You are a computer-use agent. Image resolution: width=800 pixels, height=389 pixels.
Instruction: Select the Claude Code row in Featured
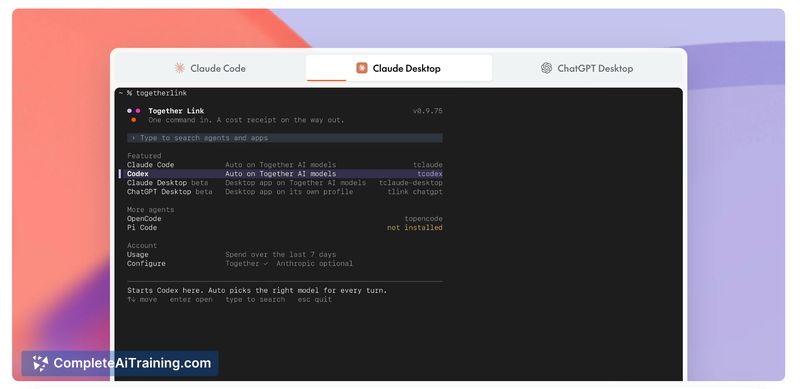(285, 165)
